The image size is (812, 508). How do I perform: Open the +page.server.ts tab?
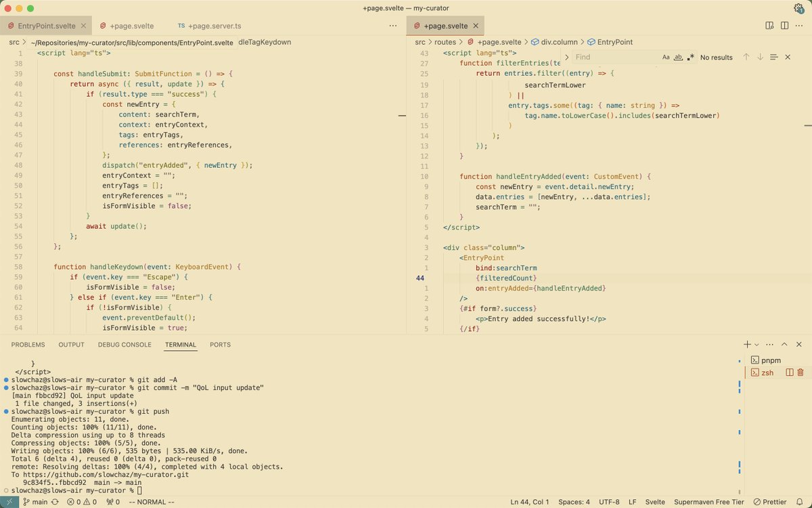pyautogui.click(x=209, y=26)
